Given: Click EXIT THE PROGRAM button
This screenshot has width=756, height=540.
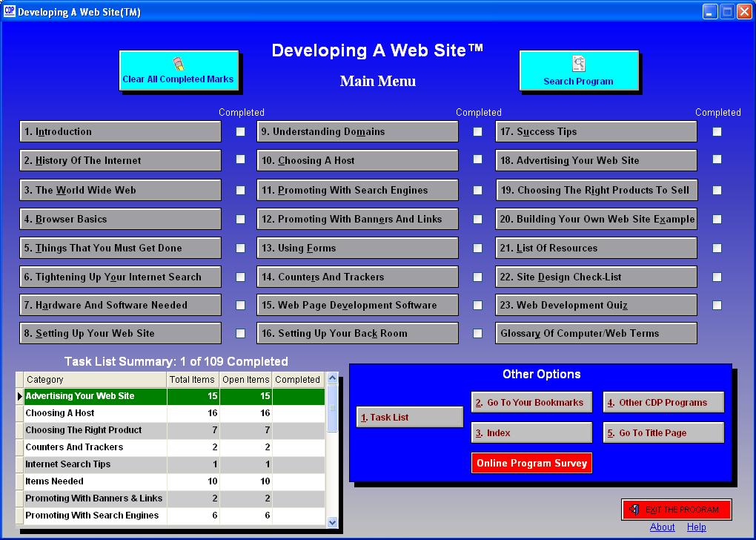Looking at the screenshot, I should [677, 510].
